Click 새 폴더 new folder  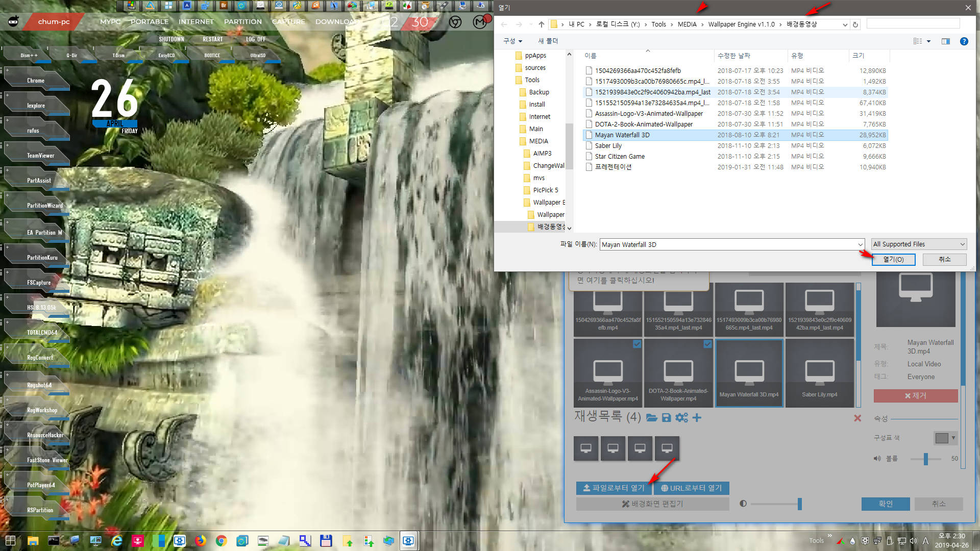pyautogui.click(x=548, y=41)
